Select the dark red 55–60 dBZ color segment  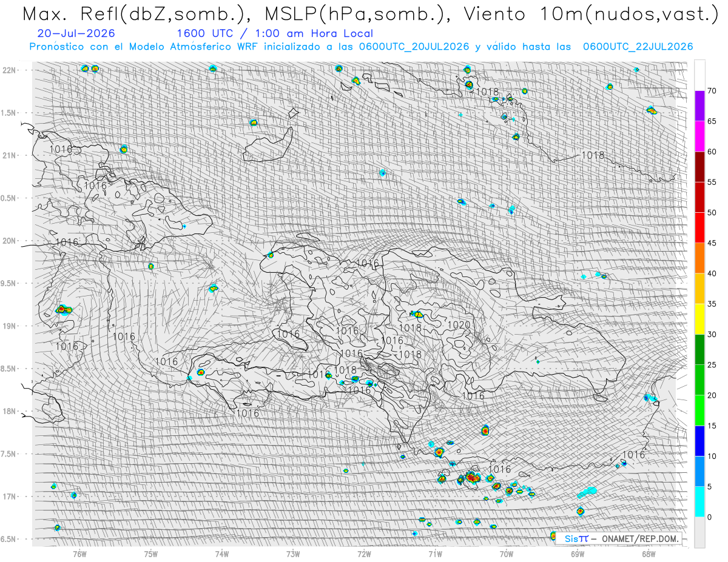click(699, 167)
